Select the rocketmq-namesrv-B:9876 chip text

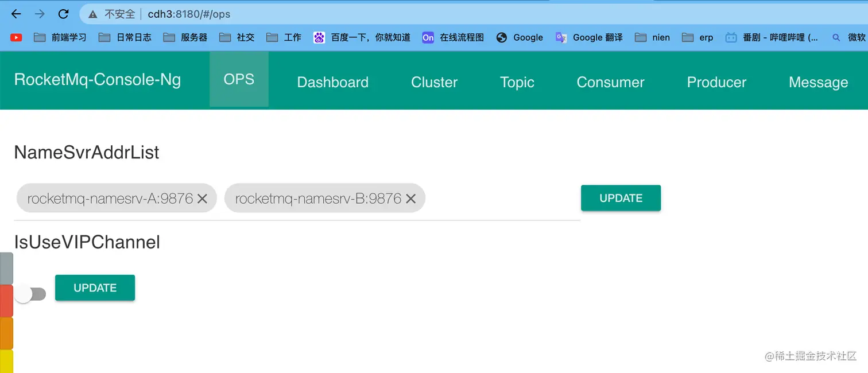tap(318, 199)
